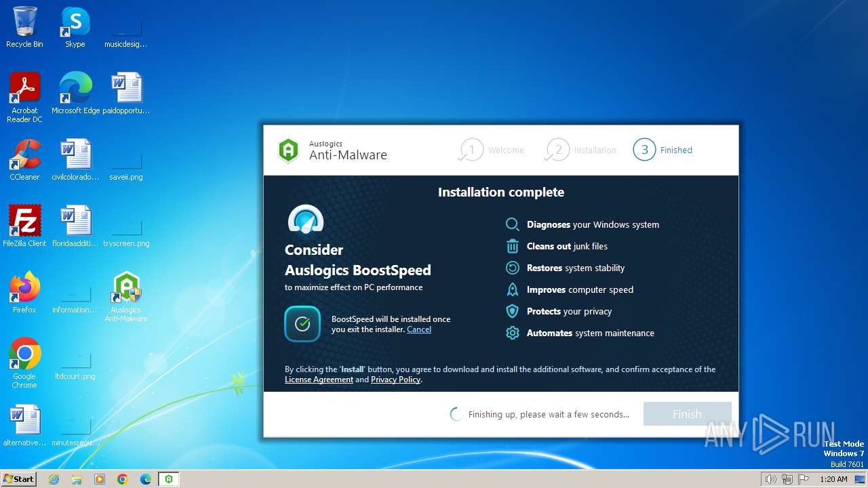The width and height of the screenshot is (868, 488).
Task: Click the Improves speed rocket icon
Action: [x=513, y=289]
